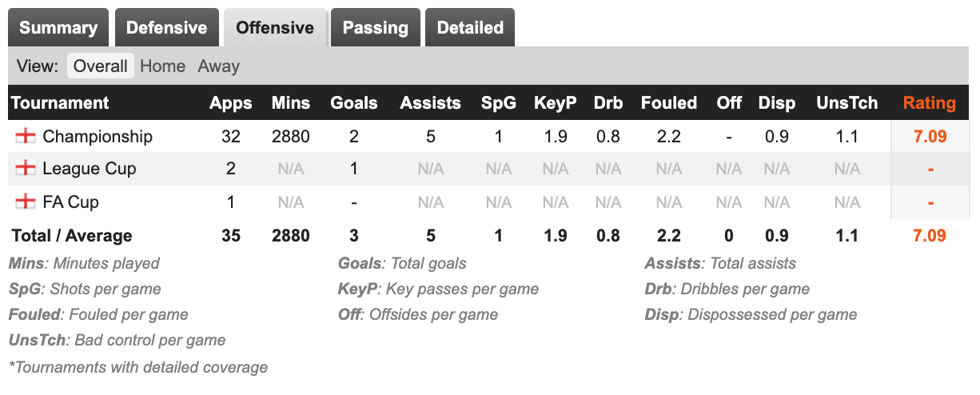Open the Championship tournament link
Image resolution: width=980 pixels, height=395 pixels.
point(97,136)
